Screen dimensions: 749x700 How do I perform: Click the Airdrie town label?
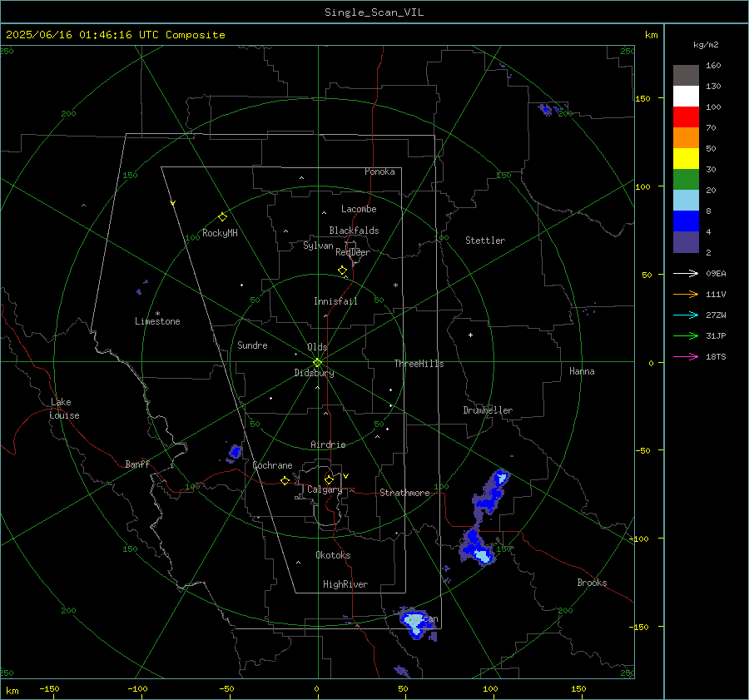tap(328, 444)
